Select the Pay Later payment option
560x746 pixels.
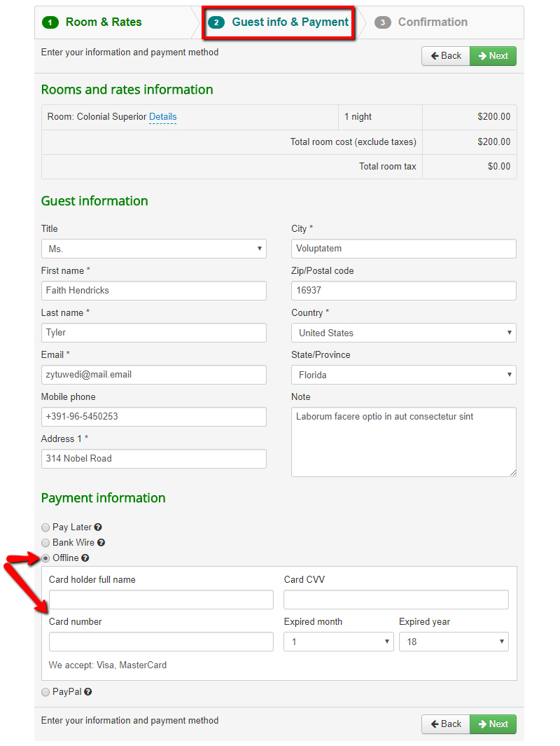pos(45,527)
